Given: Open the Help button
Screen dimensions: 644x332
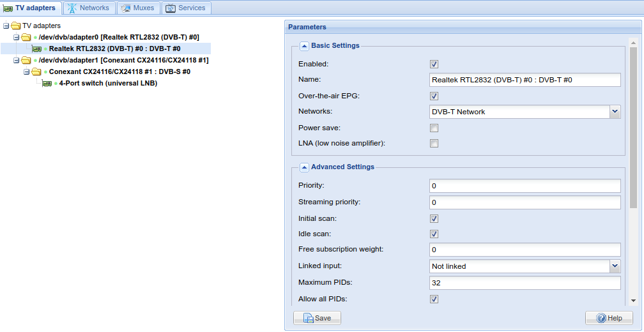Looking at the screenshot, I should 609,318.
